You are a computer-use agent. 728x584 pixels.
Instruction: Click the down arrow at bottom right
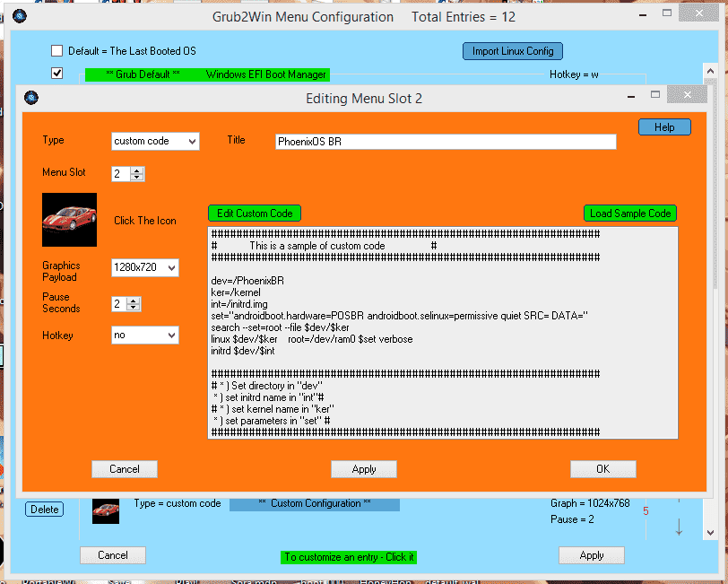(679, 528)
